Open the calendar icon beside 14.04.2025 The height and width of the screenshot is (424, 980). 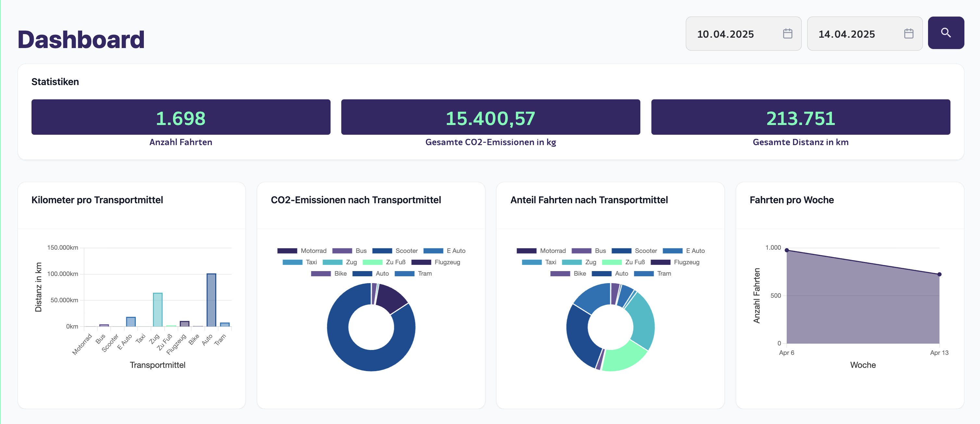(909, 33)
